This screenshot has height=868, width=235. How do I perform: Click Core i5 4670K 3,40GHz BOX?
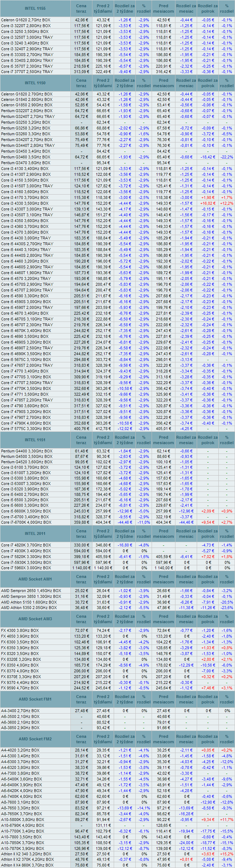pos(26,331)
